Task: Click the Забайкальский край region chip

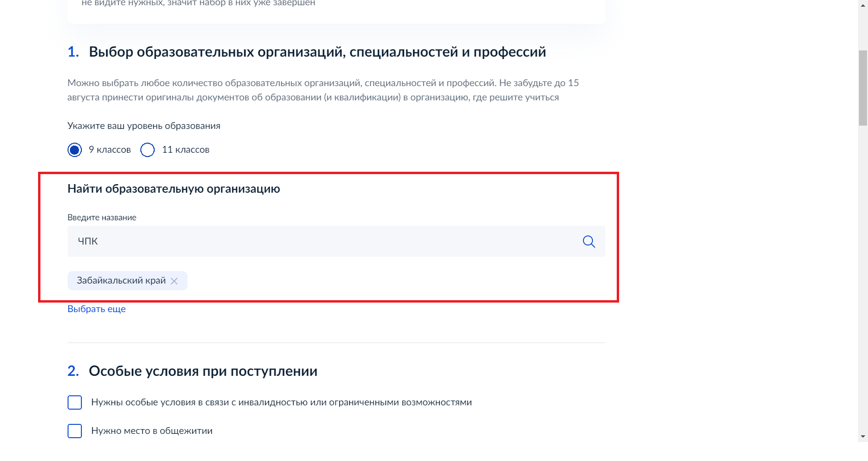Action: pos(121,281)
